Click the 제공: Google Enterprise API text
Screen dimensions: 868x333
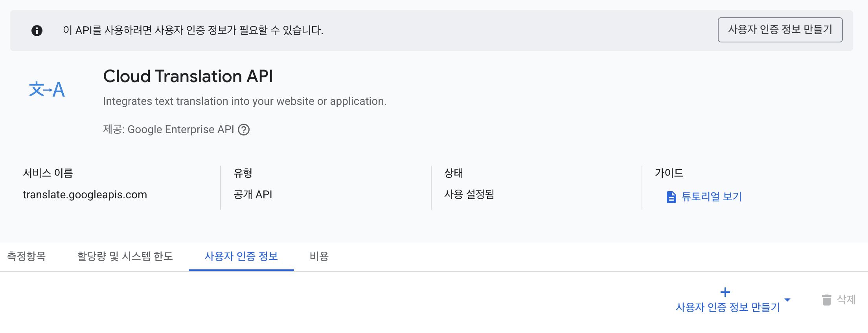click(169, 130)
